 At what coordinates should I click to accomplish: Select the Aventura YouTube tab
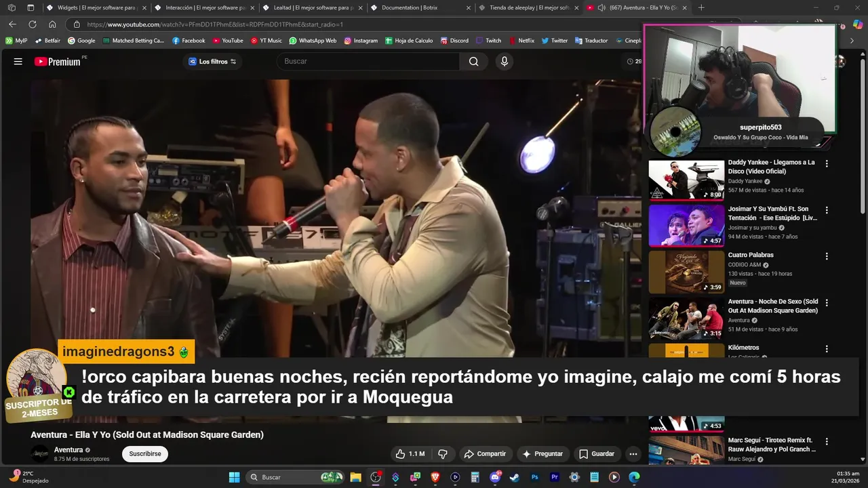coord(636,7)
